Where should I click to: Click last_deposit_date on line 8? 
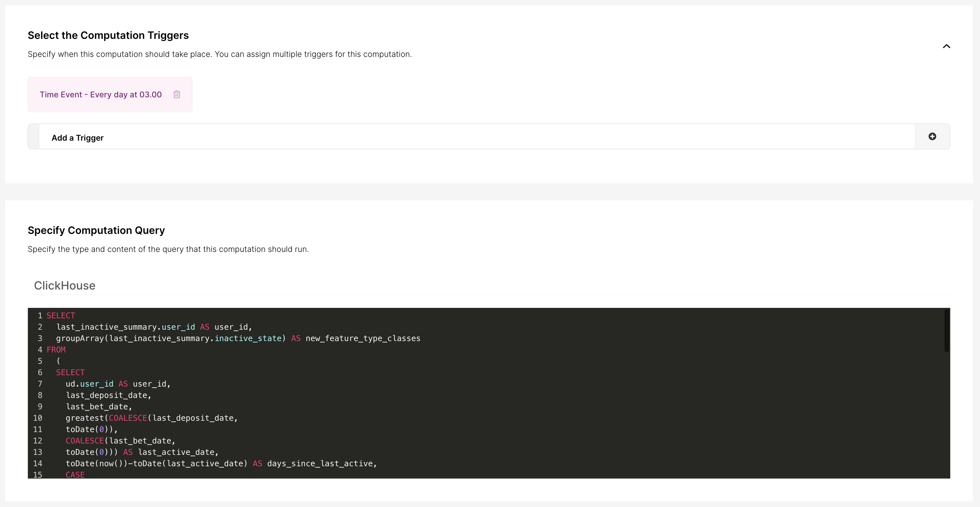(109, 395)
